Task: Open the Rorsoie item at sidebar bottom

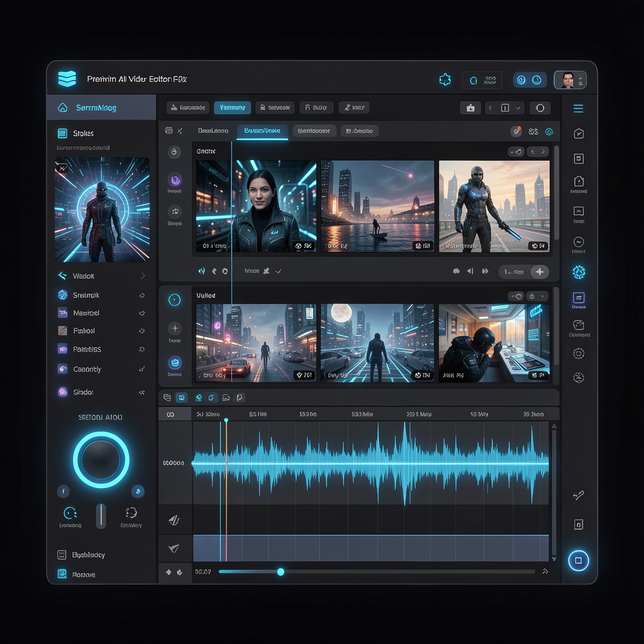Action: 76,574
